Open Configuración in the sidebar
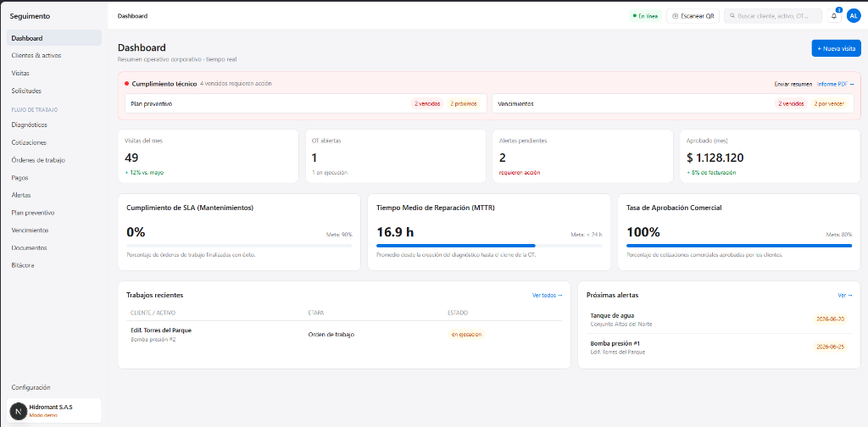Image resolution: width=868 pixels, height=427 pixels. 54,388
